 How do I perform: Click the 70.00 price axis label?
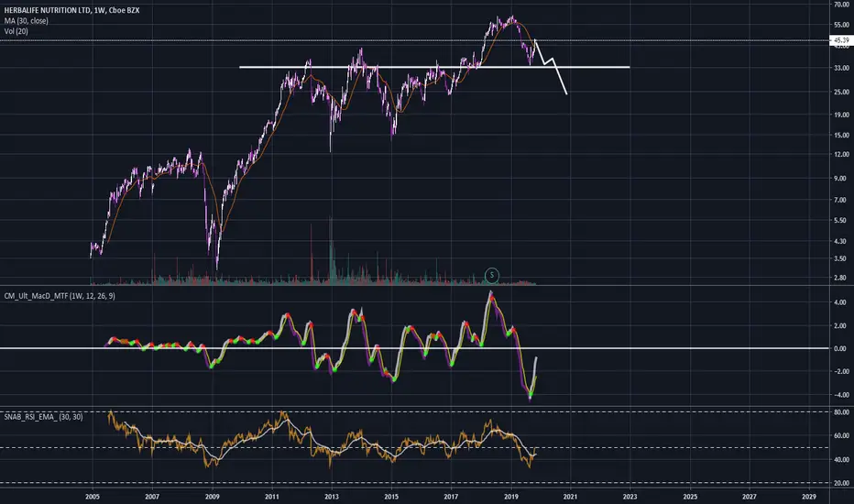(x=841, y=5)
